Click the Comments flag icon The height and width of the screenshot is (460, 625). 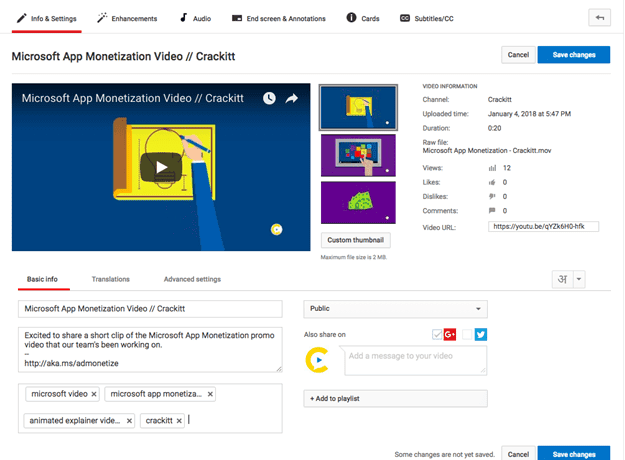point(492,210)
